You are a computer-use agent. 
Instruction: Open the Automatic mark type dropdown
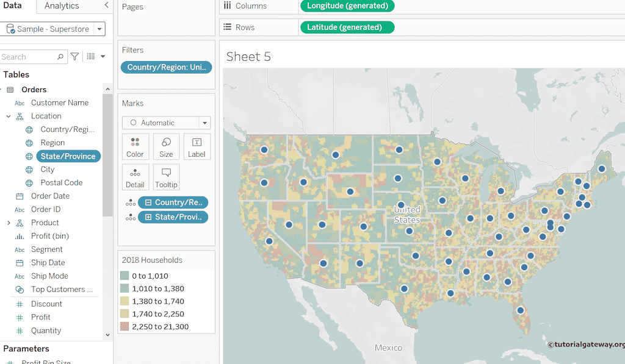(x=205, y=123)
